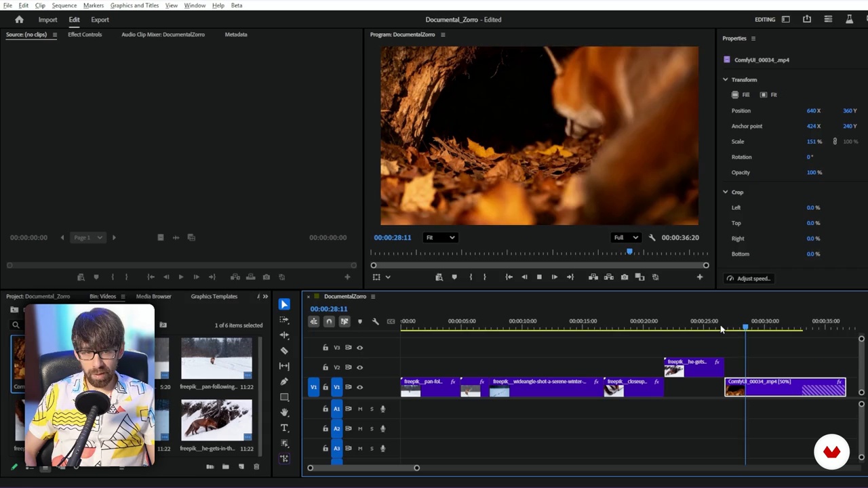868x488 pixels.
Task: Open the Sequence menu
Action: coord(64,5)
